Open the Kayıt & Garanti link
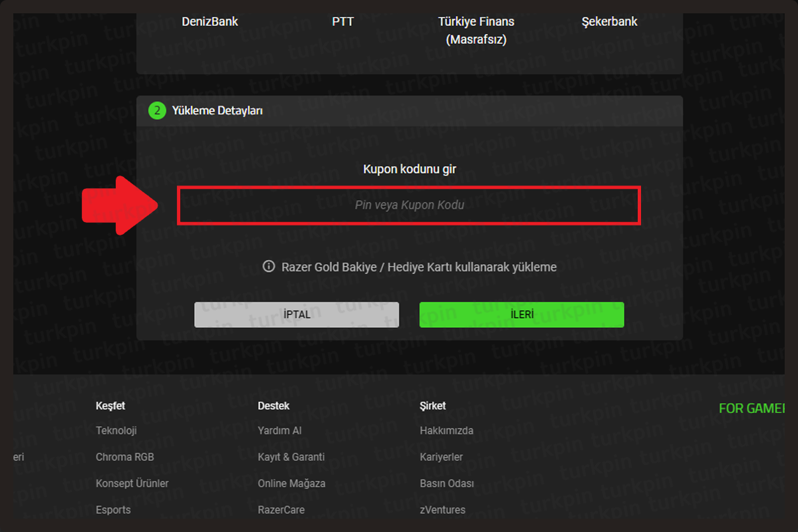This screenshot has width=798, height=532. pyautogui.click(x=291, y=457)
